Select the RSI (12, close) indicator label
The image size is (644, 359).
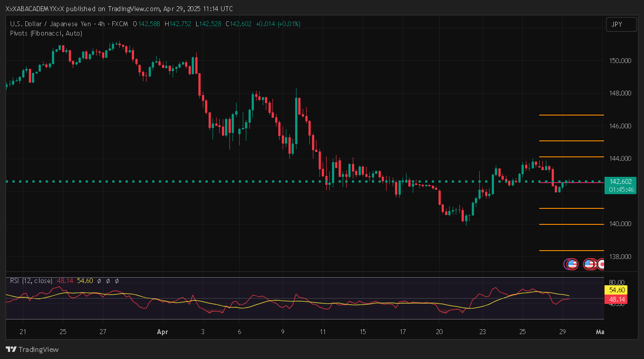click(31, 281)
